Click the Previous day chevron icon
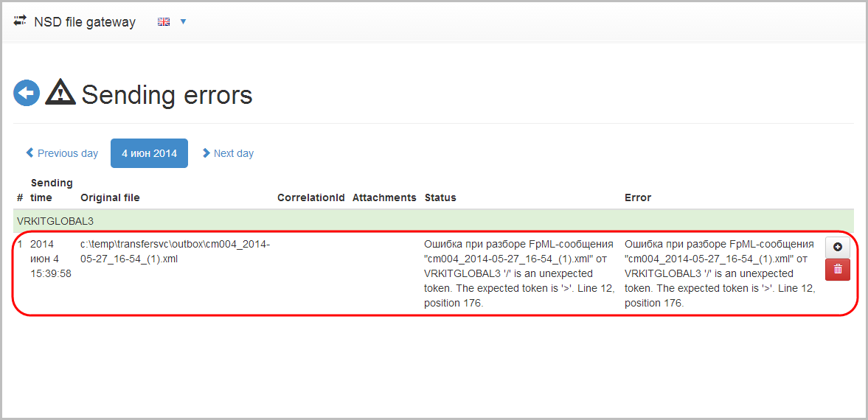868x420 pixels. (x=30, y=153)
